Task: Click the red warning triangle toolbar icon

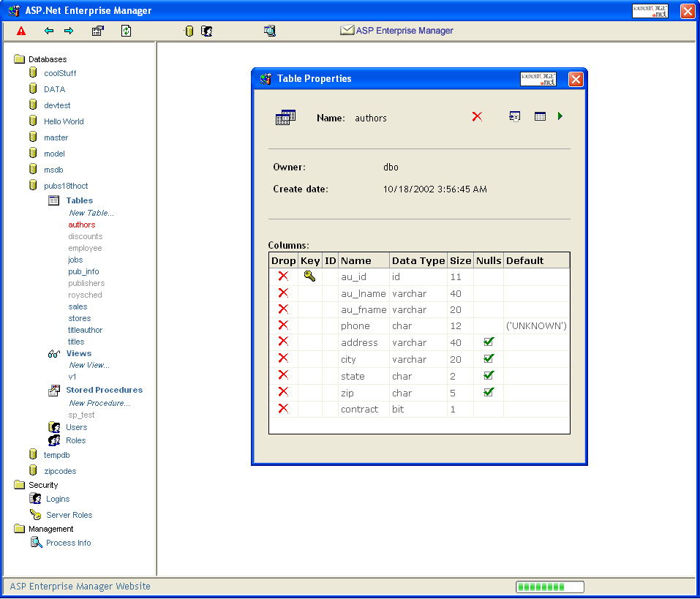Action: [21, 31]
